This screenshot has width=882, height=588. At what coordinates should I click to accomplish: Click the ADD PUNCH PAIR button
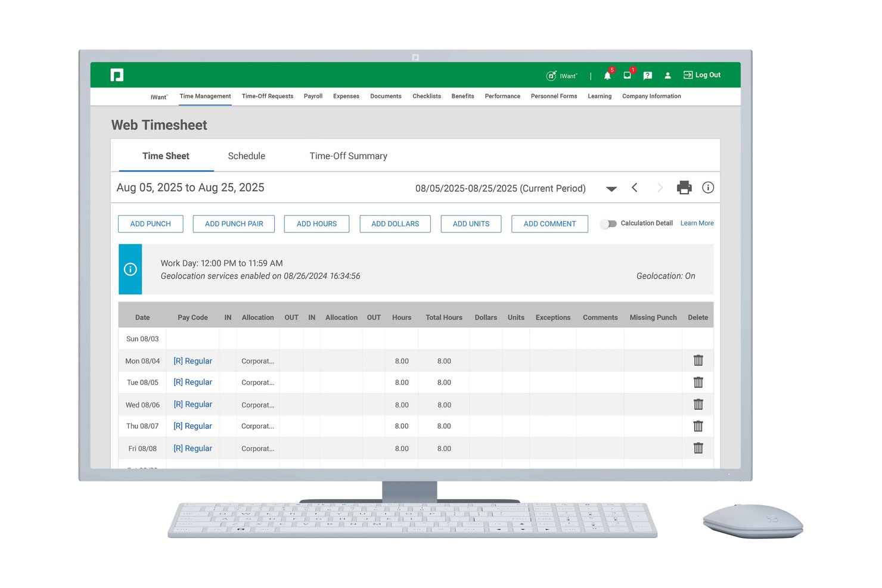(x=234, y=224)
